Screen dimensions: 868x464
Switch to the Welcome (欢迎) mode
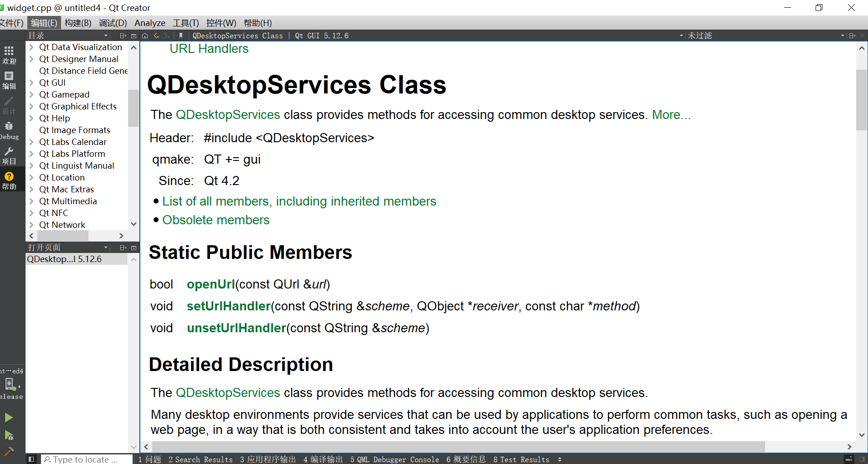9,55
